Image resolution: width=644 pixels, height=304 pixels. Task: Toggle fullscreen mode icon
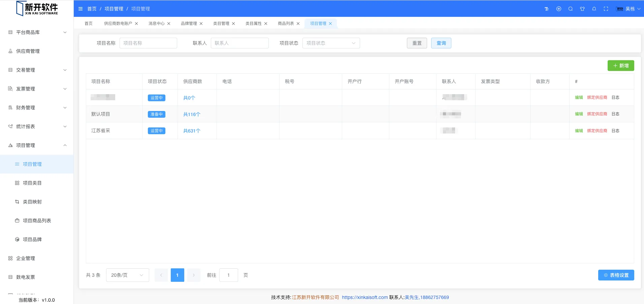click(606, 9)
